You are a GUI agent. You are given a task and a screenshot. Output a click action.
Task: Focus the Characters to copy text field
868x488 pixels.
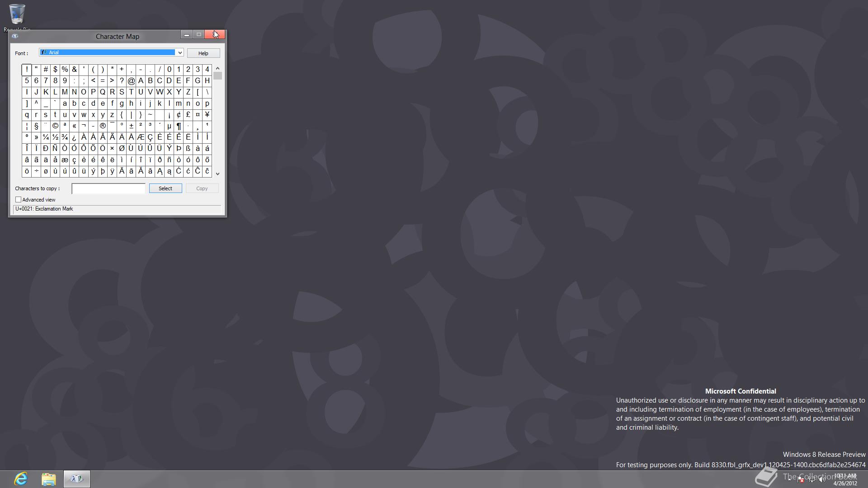point(108,188)
